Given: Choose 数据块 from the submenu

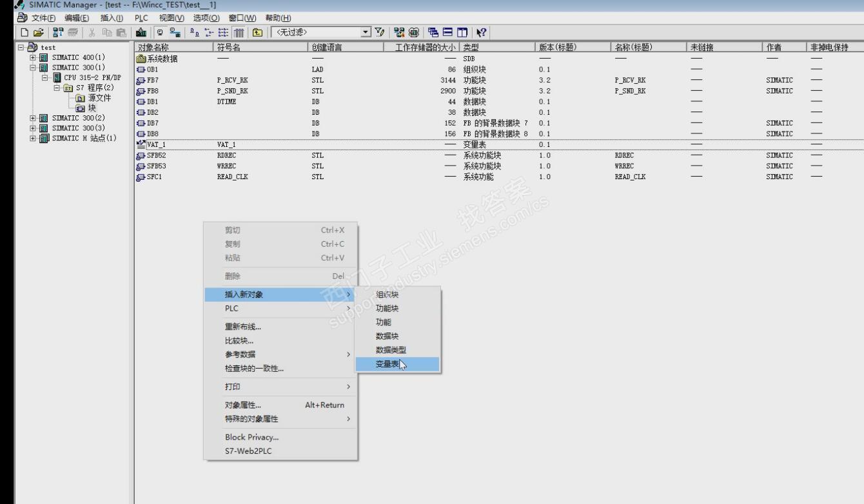Looking at the screenshot, I should click(x=397, y=336).
